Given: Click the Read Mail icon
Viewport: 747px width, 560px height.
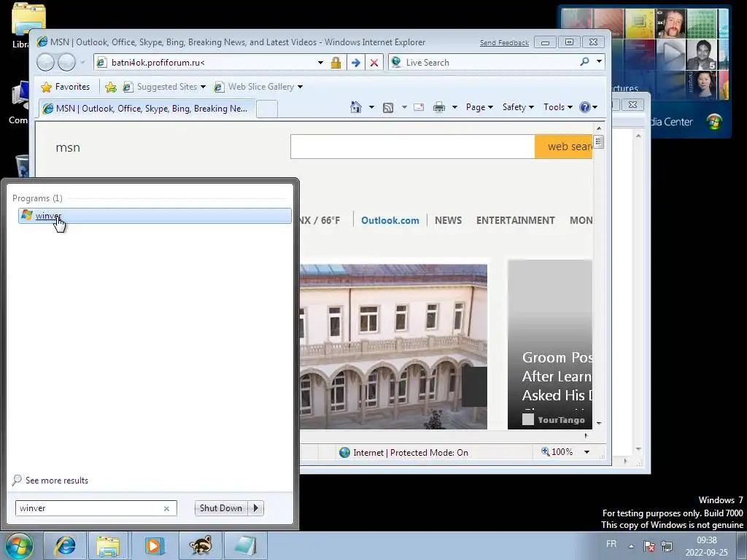Looking at the screenshot, I should tap(419, 107).
